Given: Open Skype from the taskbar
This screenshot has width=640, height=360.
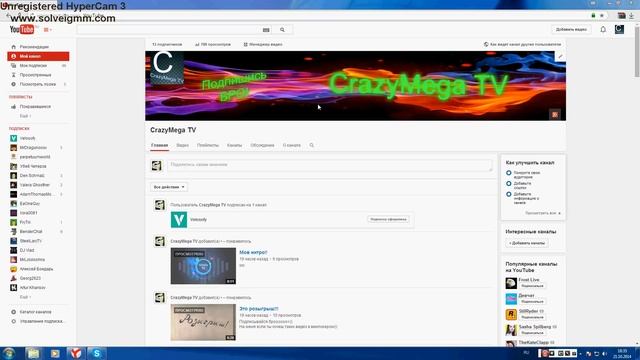Looking at the screenshot, I should [x=97, y=353].
